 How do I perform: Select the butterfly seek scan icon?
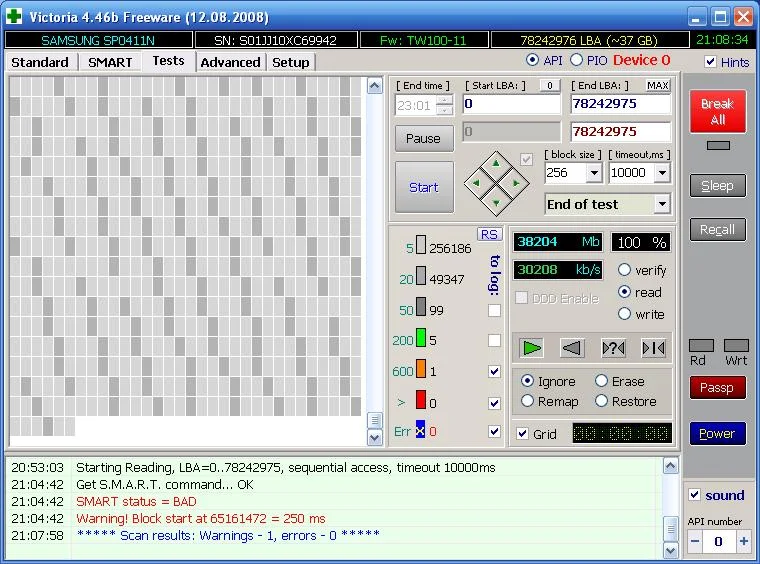click(x=653, y=348)
